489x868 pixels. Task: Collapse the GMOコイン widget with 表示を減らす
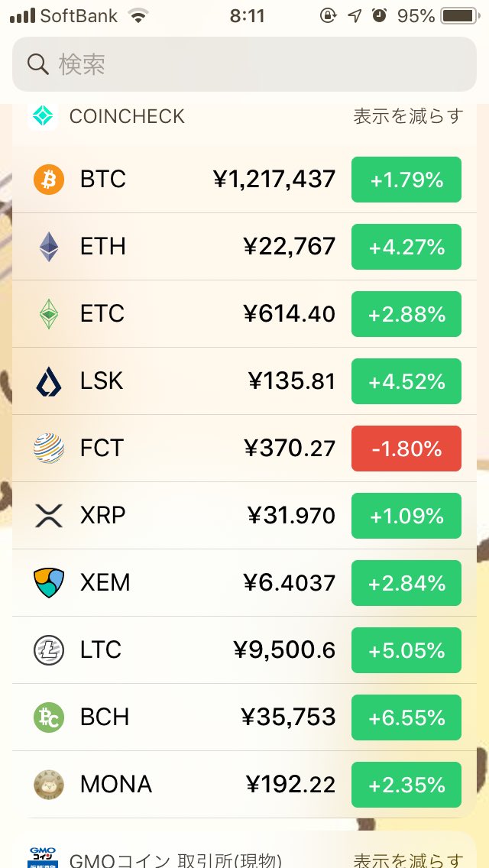coord(408,859)
